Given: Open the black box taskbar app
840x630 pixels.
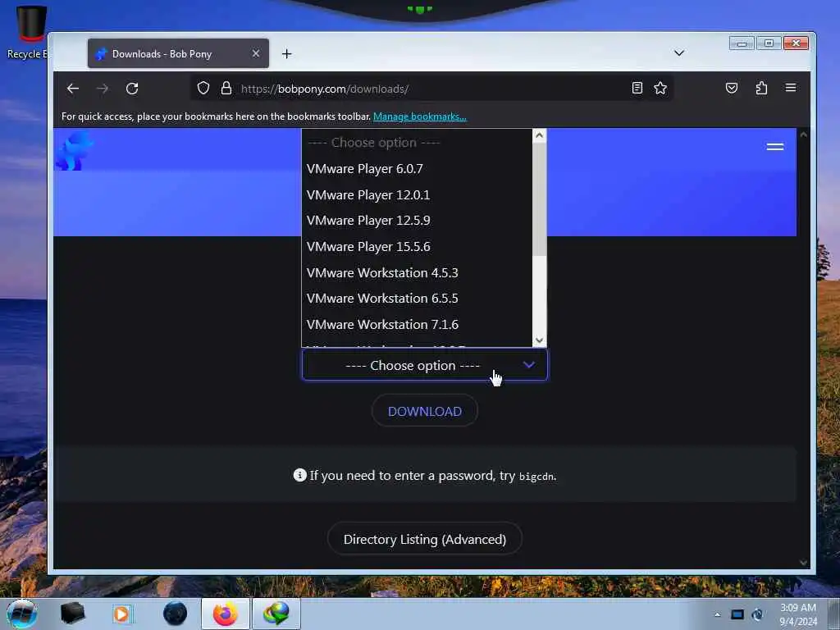Looking at the screenshot, I should [x=72, y=614].
